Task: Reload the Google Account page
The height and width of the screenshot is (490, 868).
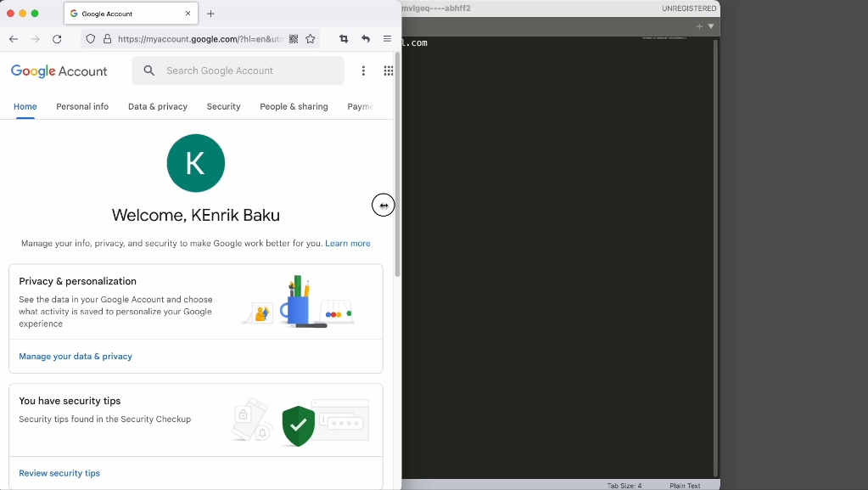Action: coord(57,39)
